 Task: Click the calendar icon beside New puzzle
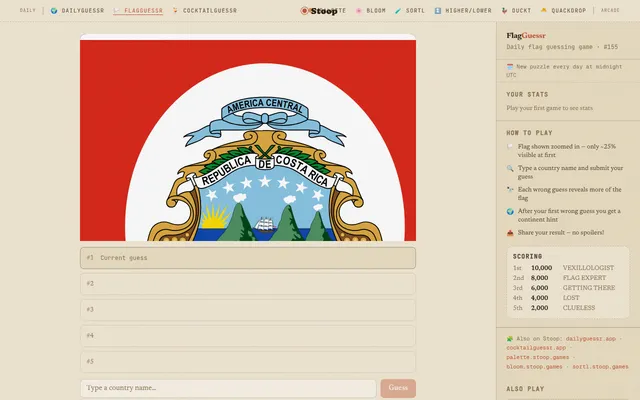coord(510,66)
